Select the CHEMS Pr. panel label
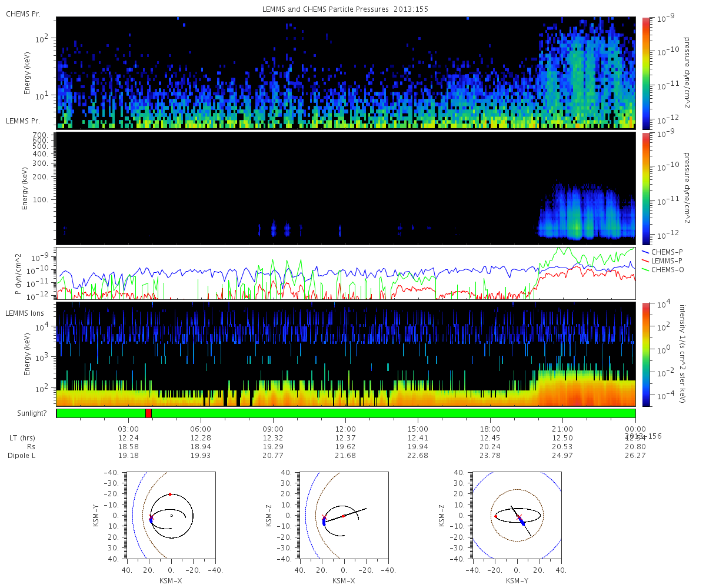This screenshot has width=706, height=588. [x=23, y=14]
